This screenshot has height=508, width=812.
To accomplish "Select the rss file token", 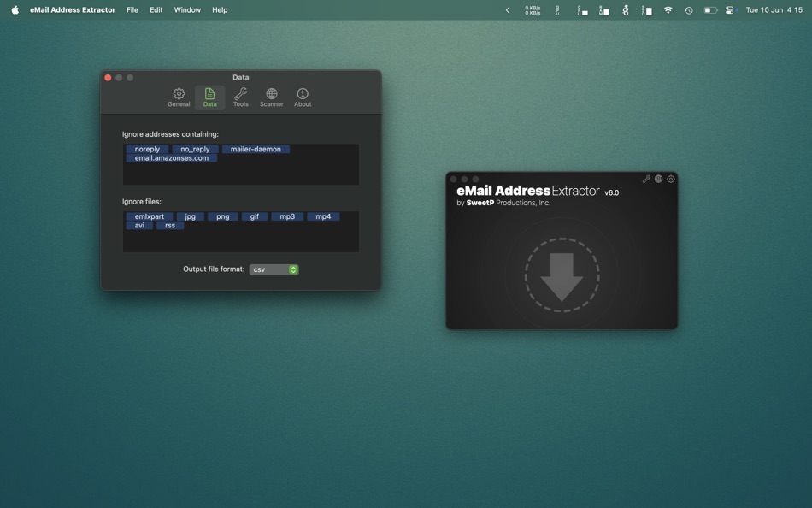I will click(170, 226).
